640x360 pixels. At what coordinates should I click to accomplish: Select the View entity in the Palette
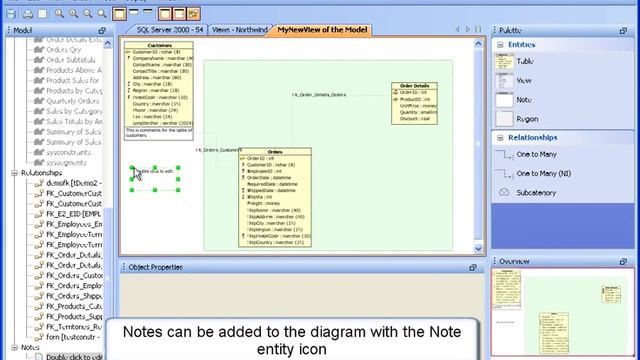coord(524,80)
